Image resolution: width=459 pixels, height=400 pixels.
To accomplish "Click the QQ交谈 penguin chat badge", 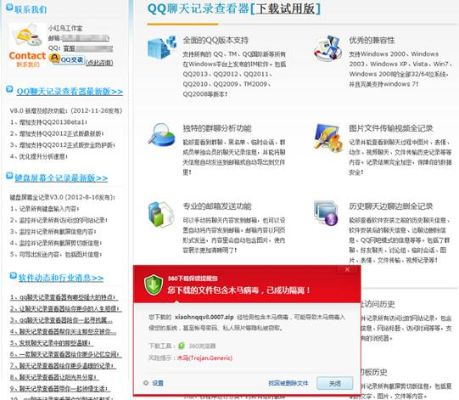I will pyautogui.click(x=67, y=59).
